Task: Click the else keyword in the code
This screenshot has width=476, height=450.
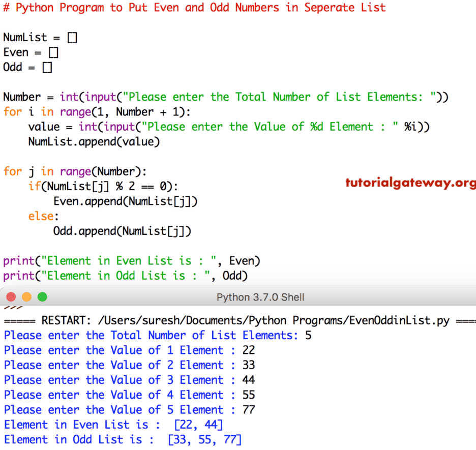Action: coord(41,216)
